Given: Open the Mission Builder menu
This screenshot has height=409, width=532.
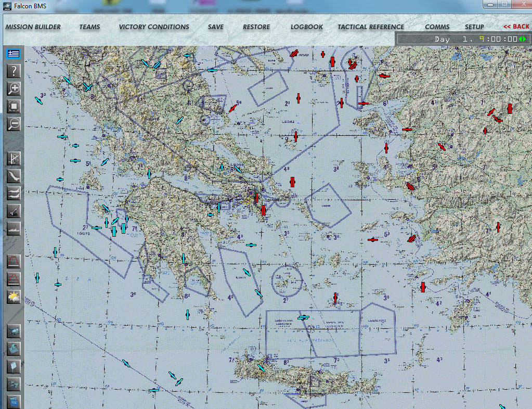Looking at the screenshot, I should click(x=33, y=27).
